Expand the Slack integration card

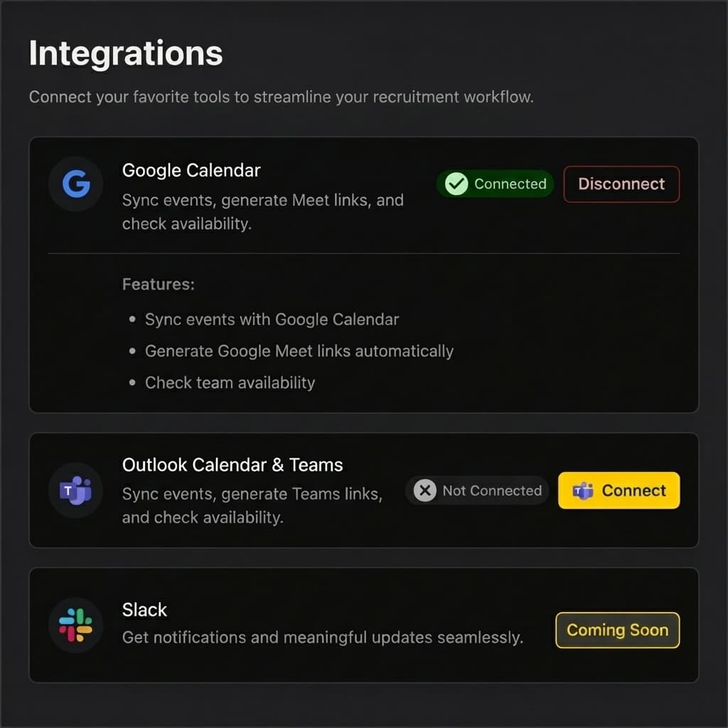(144, 609)
